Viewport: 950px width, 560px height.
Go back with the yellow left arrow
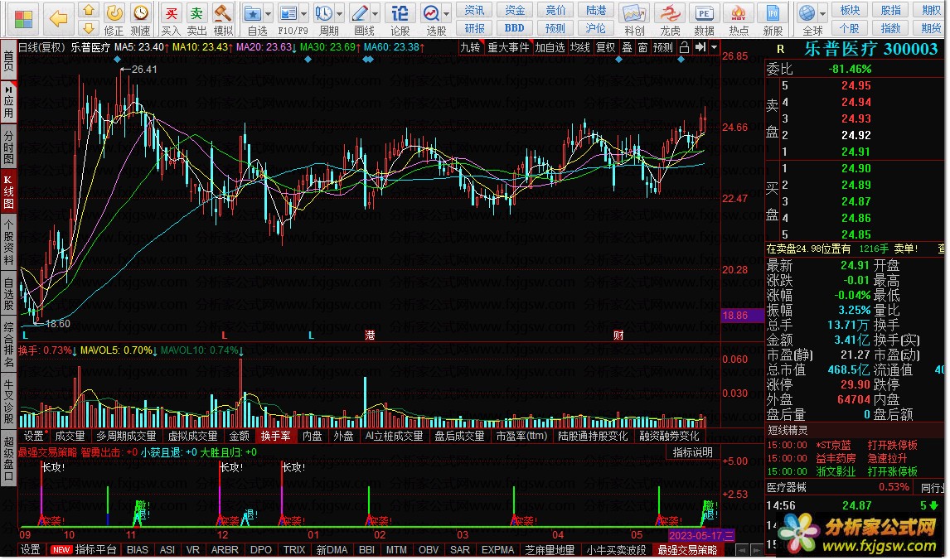[x=58, y=18]
